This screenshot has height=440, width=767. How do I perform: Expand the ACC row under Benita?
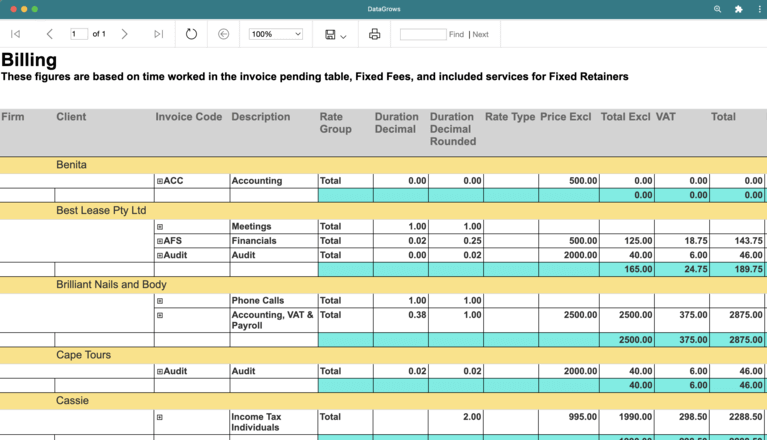(x=160, y=181)
